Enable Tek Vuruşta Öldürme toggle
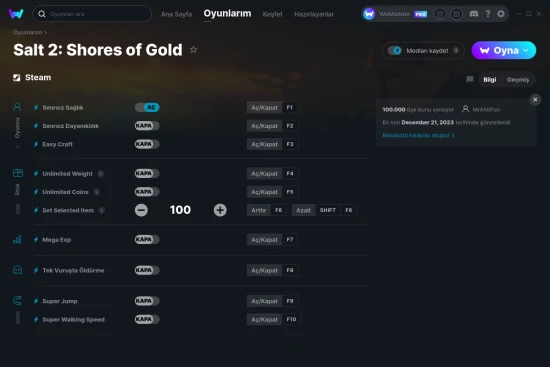Screen dimensions: 550x367 pos(147,270)
